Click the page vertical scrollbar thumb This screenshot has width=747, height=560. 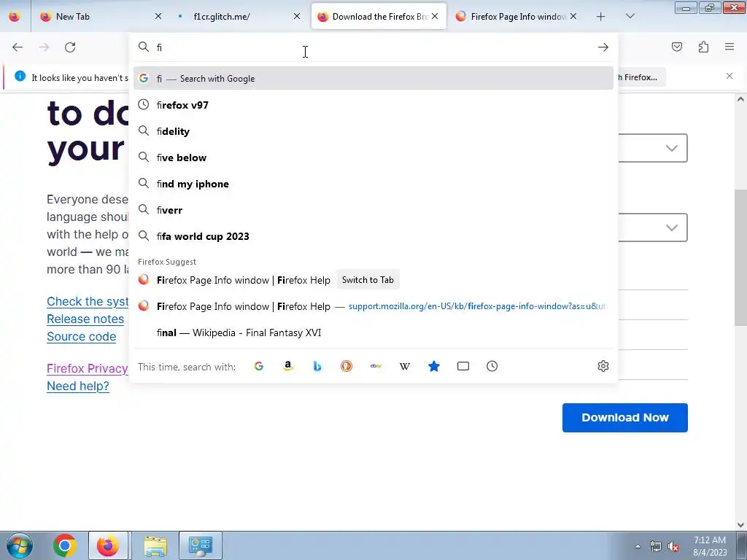(x=740, y=257)
